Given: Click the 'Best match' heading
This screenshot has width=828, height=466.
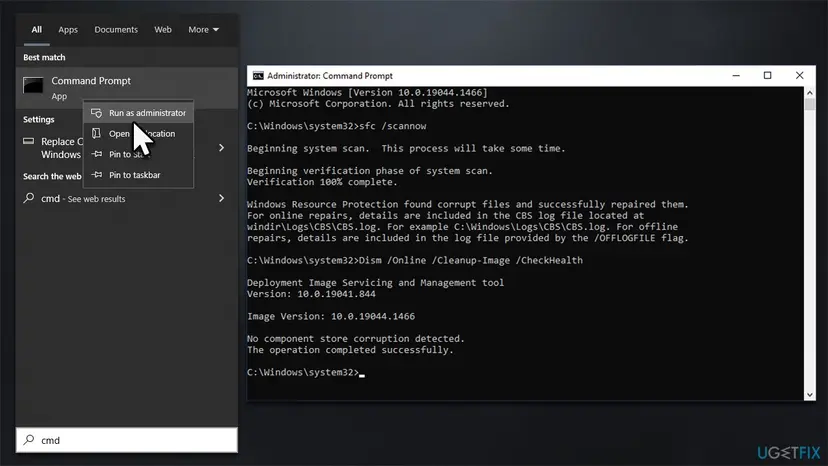Looking at the screenshot, I should (x=44, y=57).
